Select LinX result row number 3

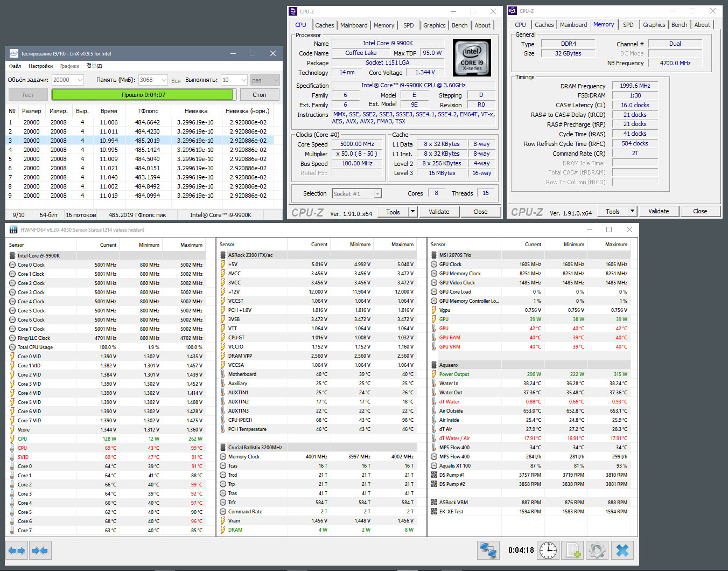point(140,141)
